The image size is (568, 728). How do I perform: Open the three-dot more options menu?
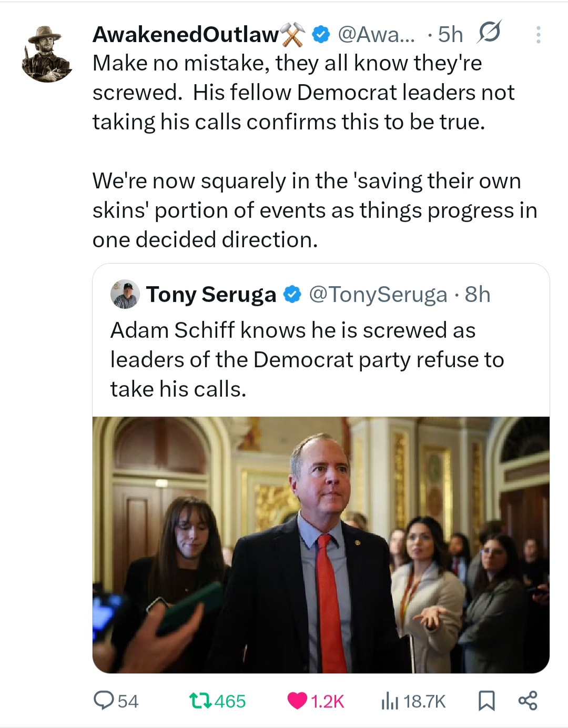click(537, 35)
